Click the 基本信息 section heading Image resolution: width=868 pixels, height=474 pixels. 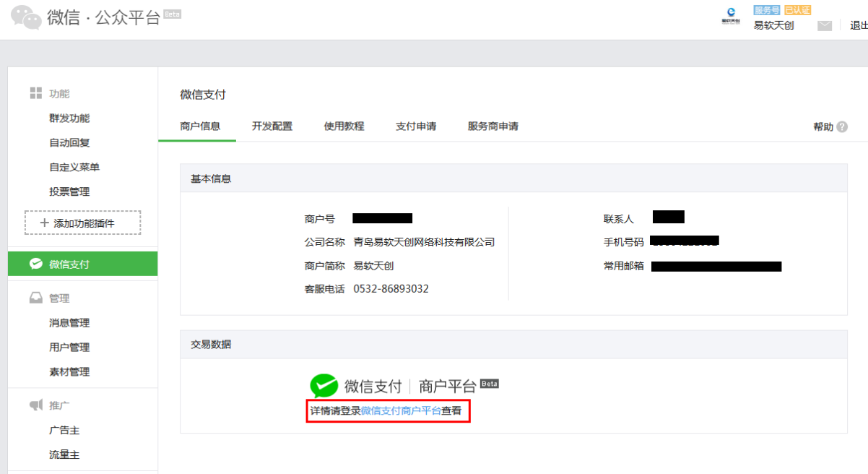[211, 178]
